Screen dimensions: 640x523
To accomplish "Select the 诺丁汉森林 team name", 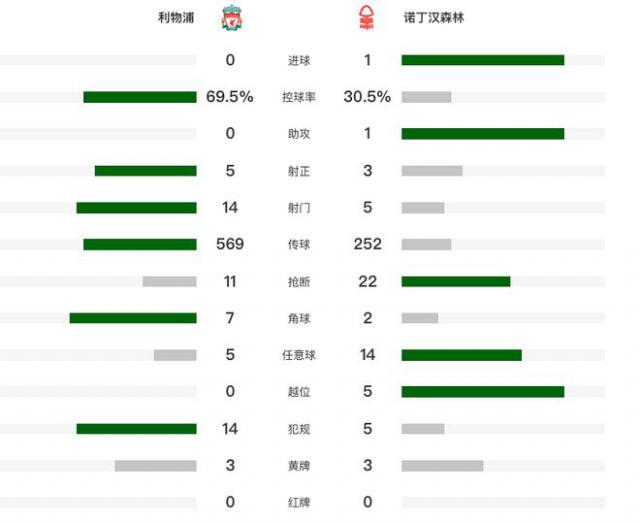I will click(435, 18).
